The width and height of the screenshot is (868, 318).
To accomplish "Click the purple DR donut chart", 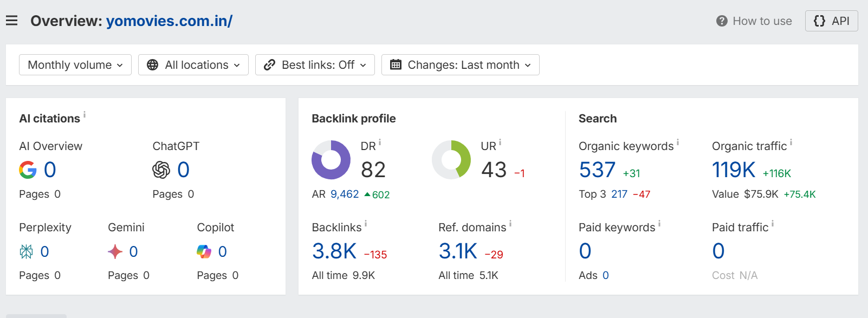I will tap(331, 160).
